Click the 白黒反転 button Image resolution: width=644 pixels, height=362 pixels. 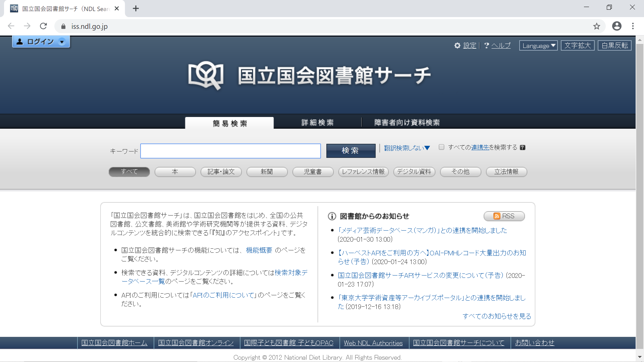[614, 46]
